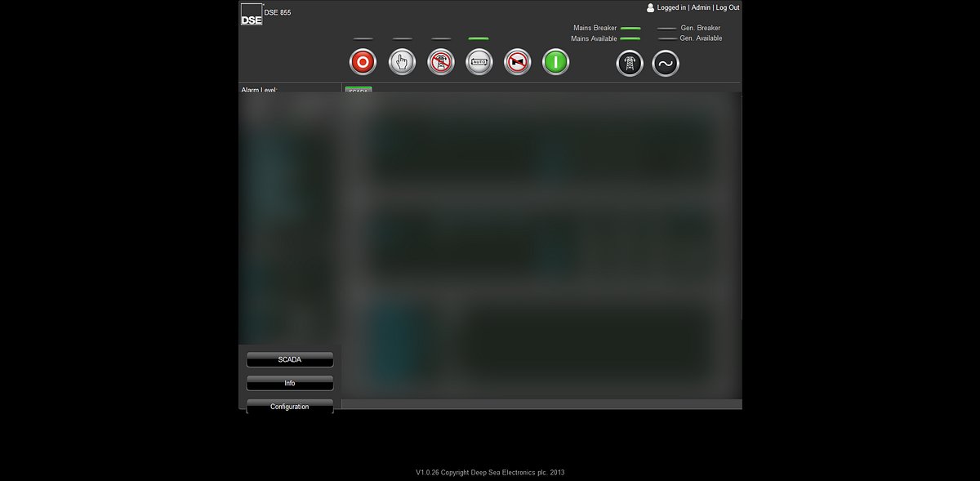The image size is (980, 481).
Task: Click the green Start button
Action: click(556, 62)
